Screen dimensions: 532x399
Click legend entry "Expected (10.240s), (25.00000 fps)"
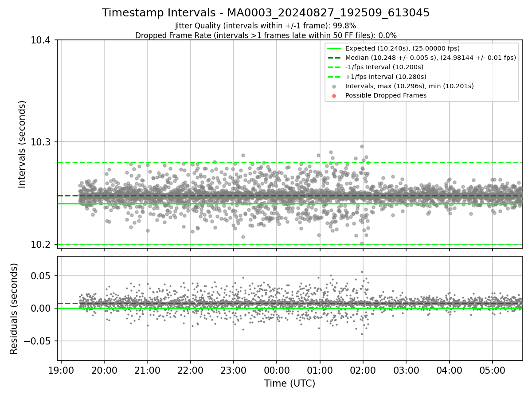tap(402, 48)
